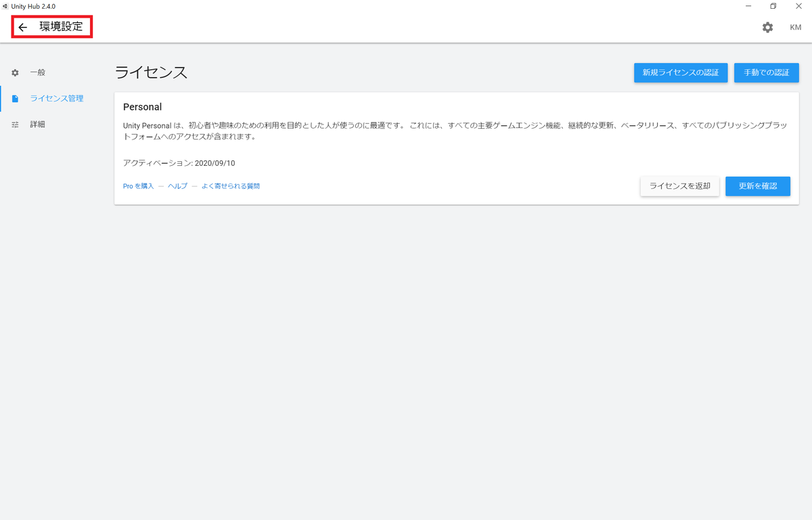This screenshot has width=812, height=520.
Task: Click the 手動での認証 button
Action: 766,72
